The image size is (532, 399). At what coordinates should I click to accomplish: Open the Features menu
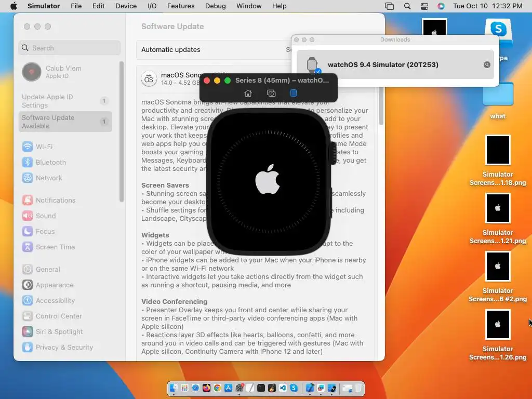tap(181, 6)
